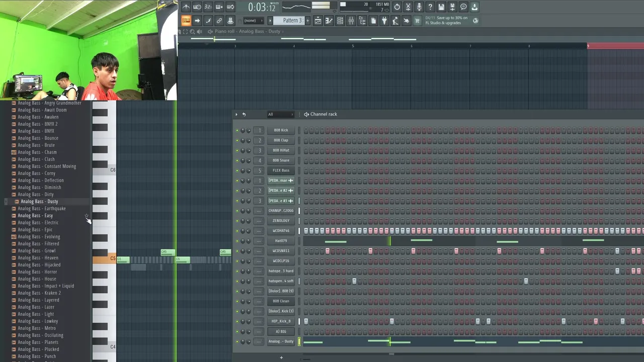Mute the ZENOLOGY channel
The image size is (644, 362).
pos(237,221)
